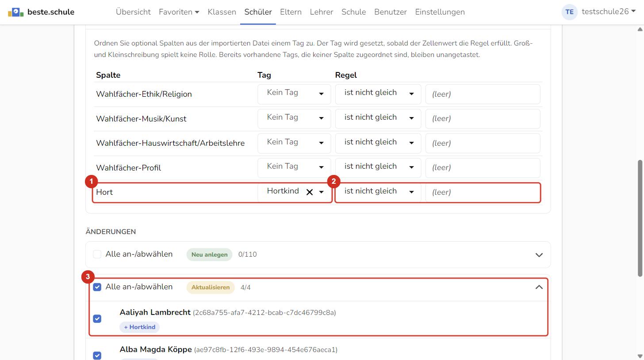Uncheck Aaliyah Lambrecht's checkbox

(x=97, y=318)
